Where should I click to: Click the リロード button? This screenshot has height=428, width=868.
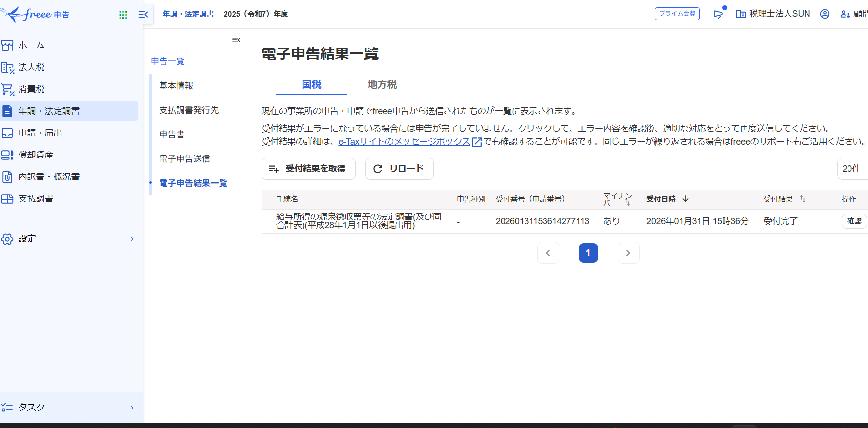point(399,169)
